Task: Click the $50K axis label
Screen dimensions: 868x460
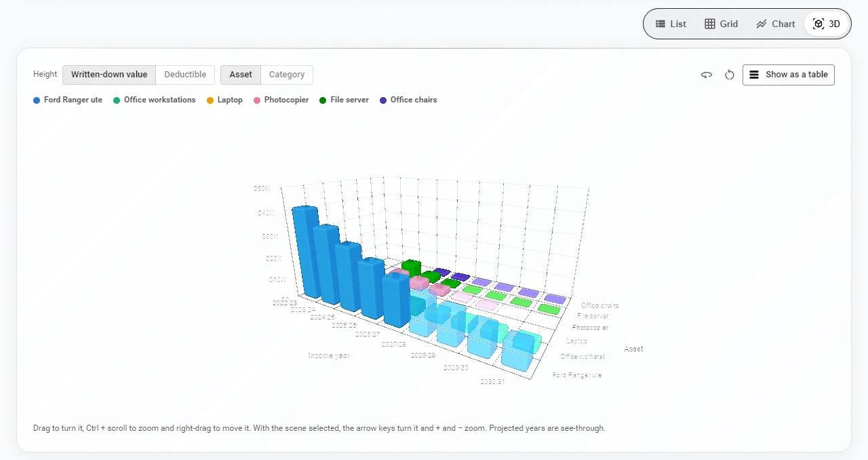Action: [x=262, y=189]
